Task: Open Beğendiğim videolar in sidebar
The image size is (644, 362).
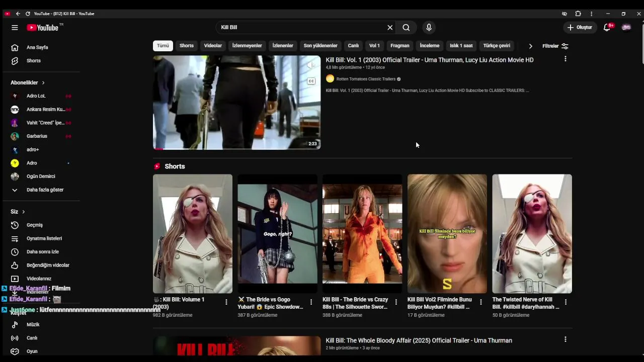Action: [40, 265]
